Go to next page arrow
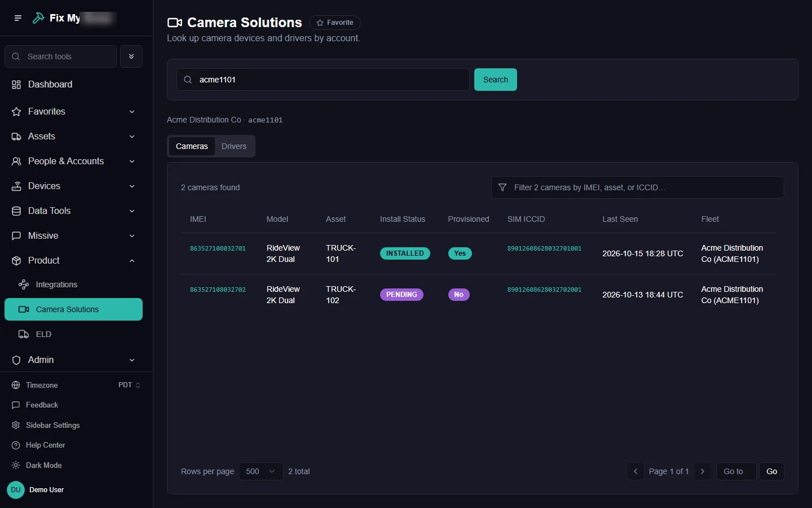 [703, 471]
